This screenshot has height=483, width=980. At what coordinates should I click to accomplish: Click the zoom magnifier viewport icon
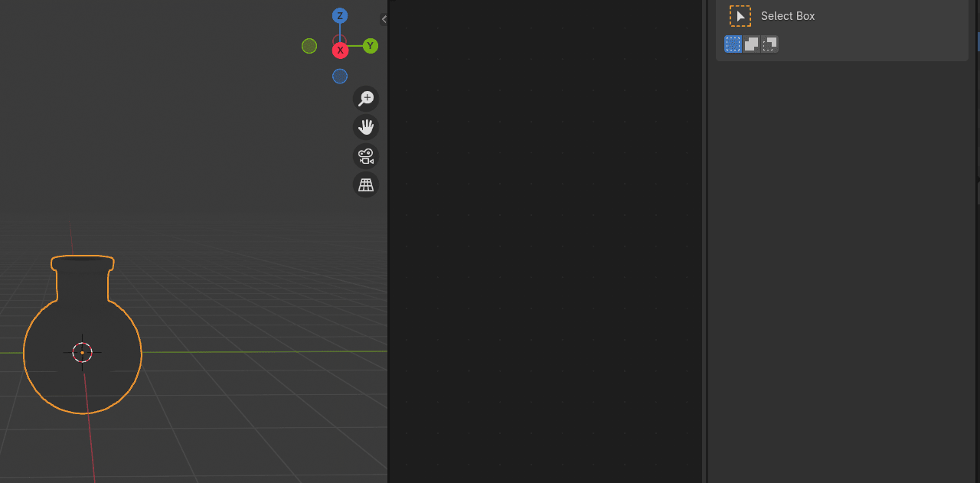366,98
